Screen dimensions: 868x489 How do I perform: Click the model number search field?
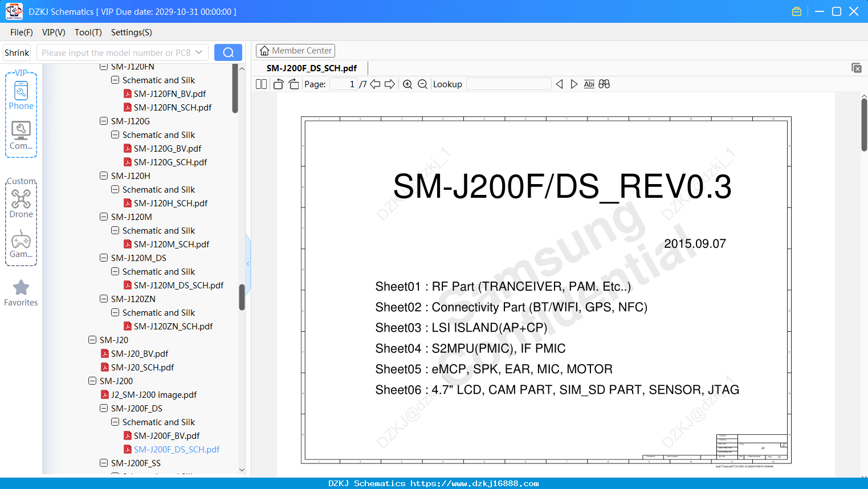[x=116, y=52]
